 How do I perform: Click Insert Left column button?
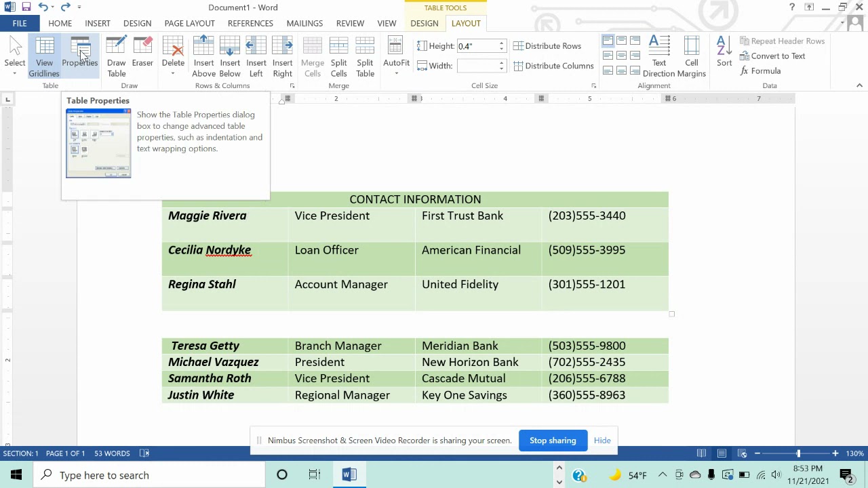[256, 57]
